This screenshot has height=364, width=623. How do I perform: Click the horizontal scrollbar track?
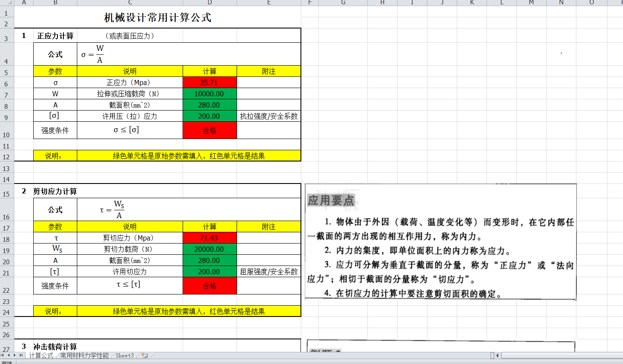coord(561,356)
